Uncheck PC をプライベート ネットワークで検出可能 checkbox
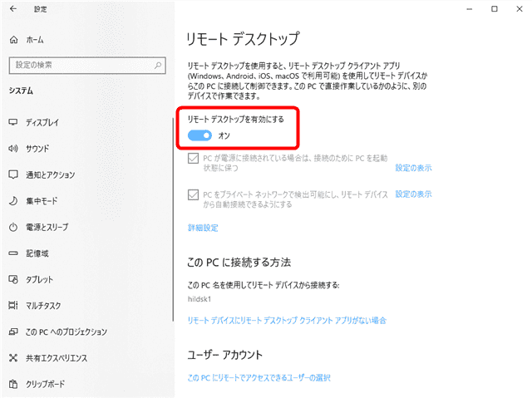The image size is (532, 398). coord(193,194)
